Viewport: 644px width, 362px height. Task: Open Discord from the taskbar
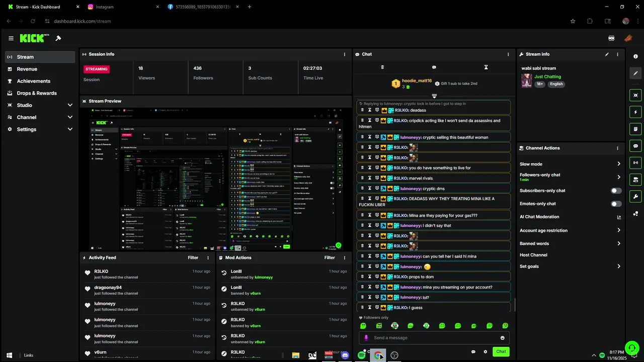coord(345,355)
